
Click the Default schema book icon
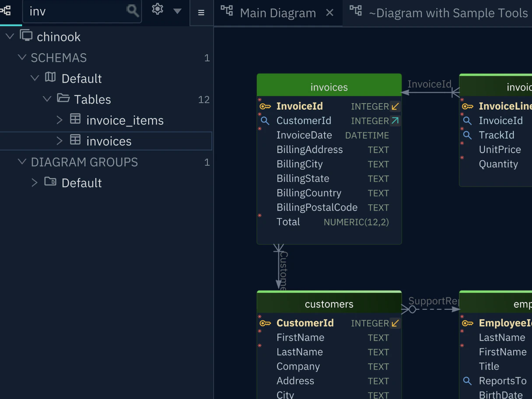pos(50,77)
